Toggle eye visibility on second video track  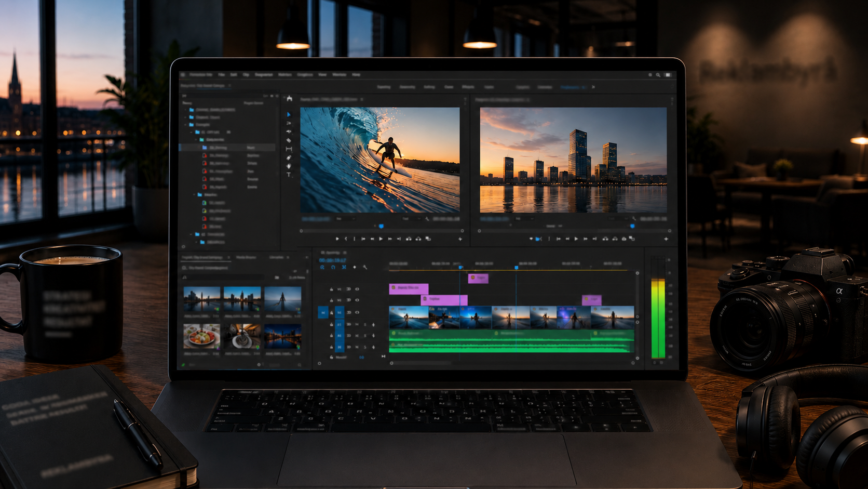click(x=357, y=300)
